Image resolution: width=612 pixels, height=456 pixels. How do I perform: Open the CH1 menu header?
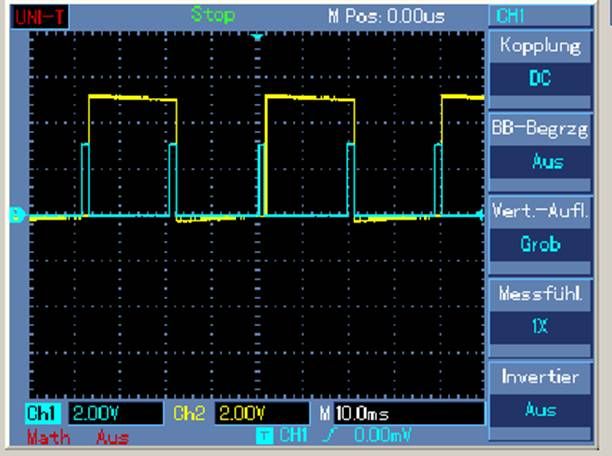tap(541, 16)
